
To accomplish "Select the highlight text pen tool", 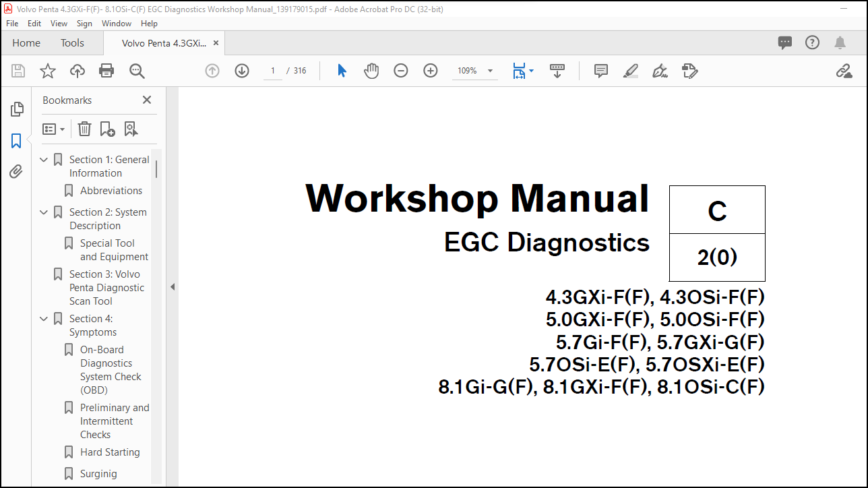I will [631, 71].
